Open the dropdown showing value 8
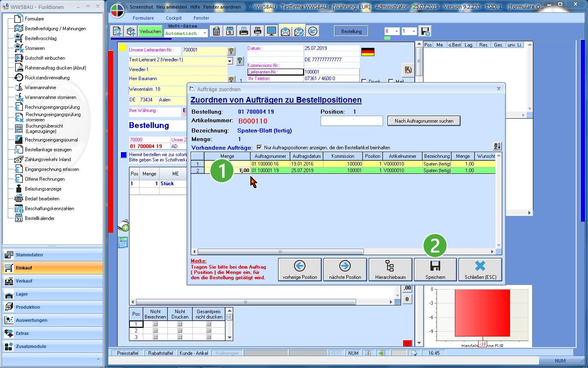The height and width of the screenshot is (368, 588). coord(396,31)
